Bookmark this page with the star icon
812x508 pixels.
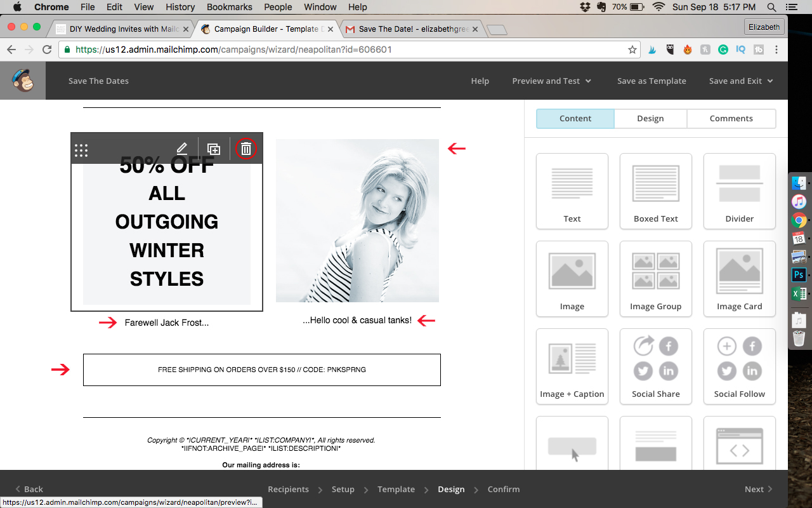point(632,50)
